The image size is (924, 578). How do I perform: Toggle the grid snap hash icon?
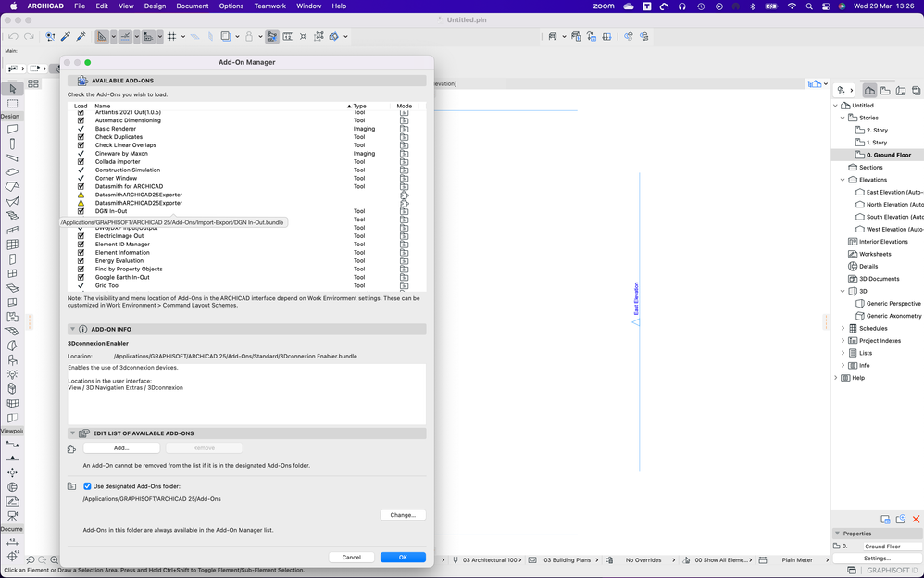point(172,36)
